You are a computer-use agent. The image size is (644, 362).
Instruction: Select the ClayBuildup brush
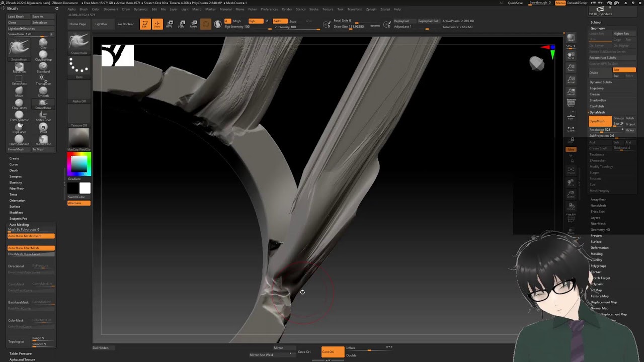(43, 56)
